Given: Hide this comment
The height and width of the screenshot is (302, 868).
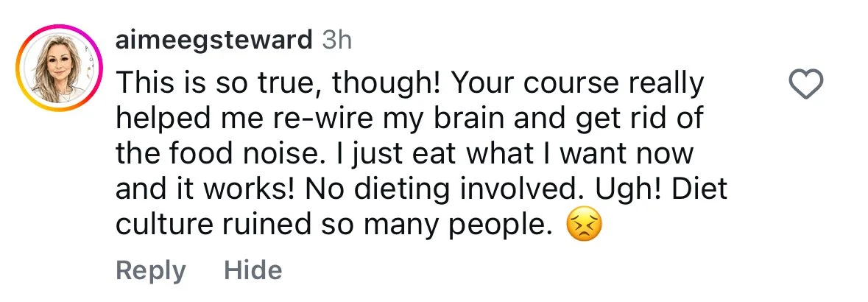Looking at the screenshot, I should (253, 270).
